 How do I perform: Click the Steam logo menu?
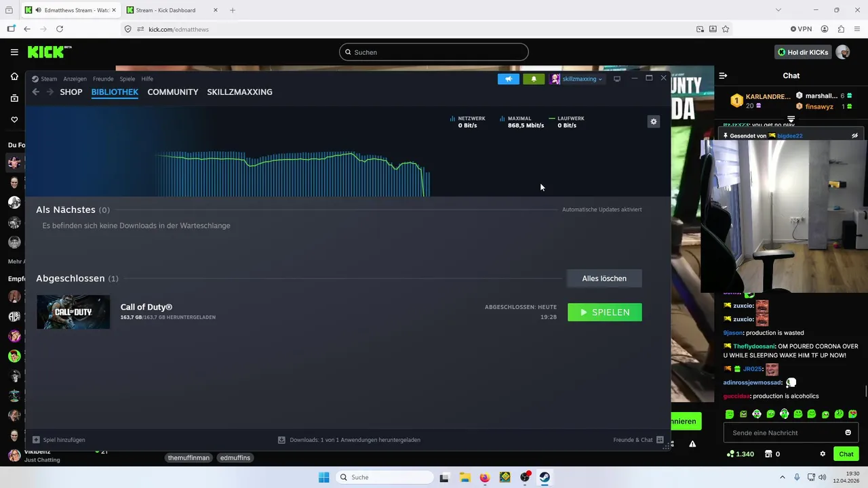tap(45, 79)
